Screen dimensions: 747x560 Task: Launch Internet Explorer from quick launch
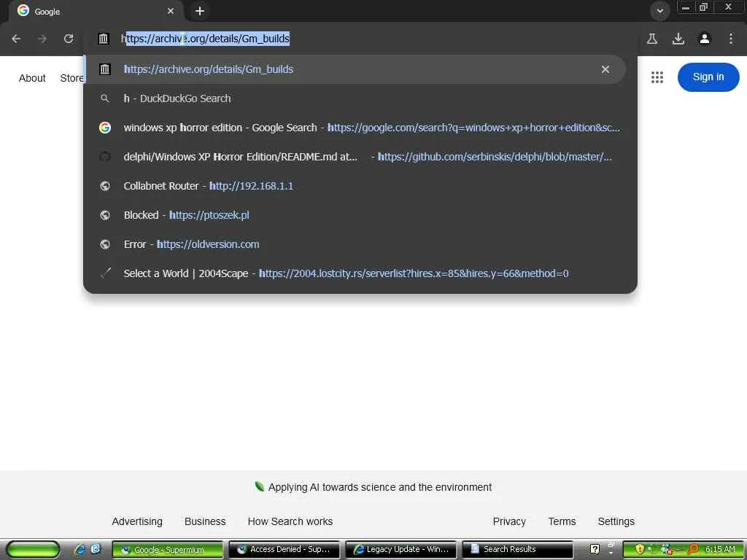[x=80, y=549]
